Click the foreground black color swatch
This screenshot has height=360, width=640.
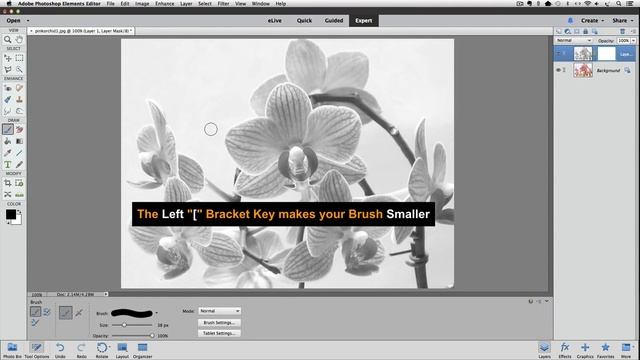(10, 214)
